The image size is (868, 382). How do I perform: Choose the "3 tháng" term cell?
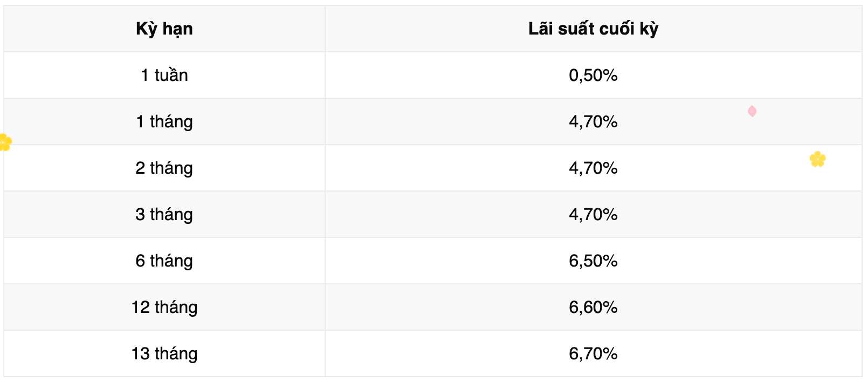click(x=164, y=214)
